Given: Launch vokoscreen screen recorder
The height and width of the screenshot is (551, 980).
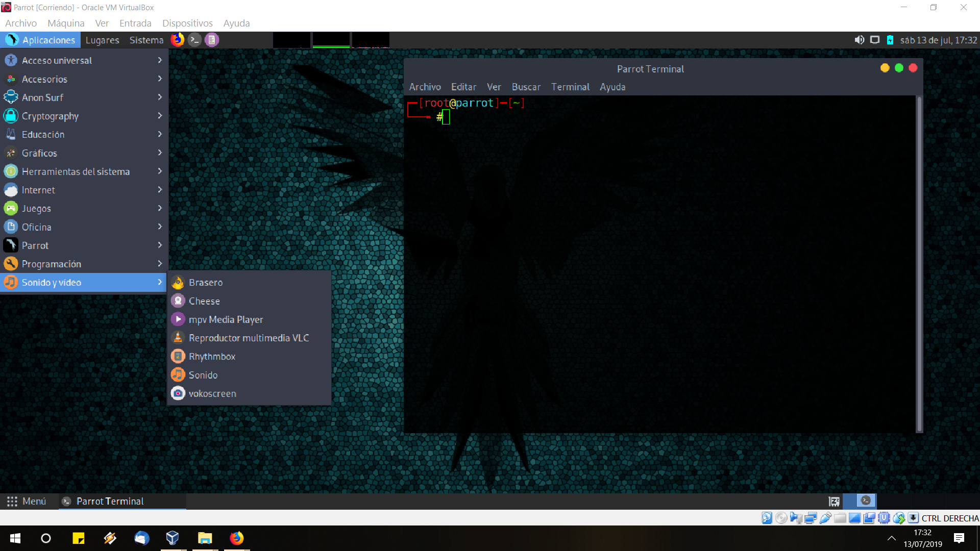Looking at the screenshot, I should pyautogui.click(x=250, y=393).
